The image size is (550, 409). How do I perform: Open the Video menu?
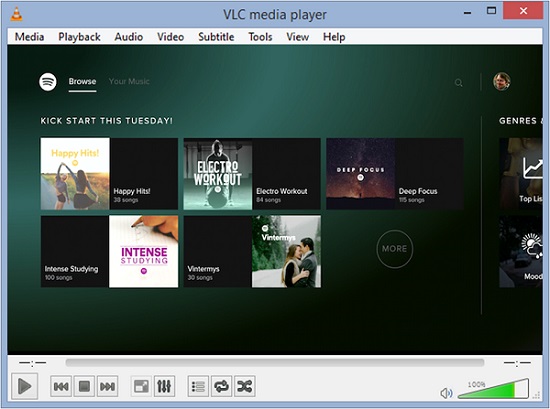170,37
